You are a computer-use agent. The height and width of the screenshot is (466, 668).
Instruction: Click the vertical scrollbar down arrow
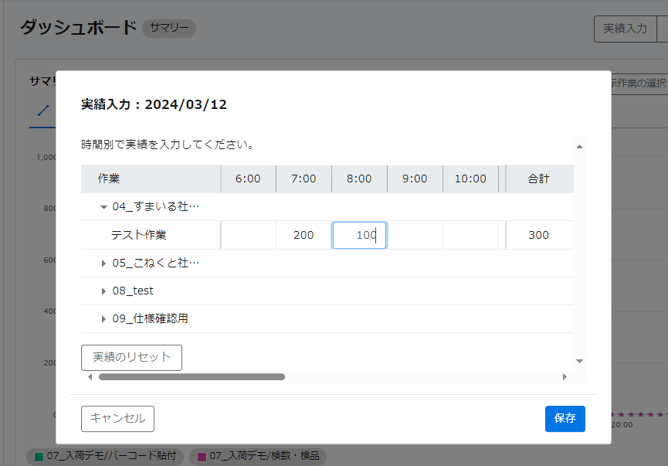579,360
